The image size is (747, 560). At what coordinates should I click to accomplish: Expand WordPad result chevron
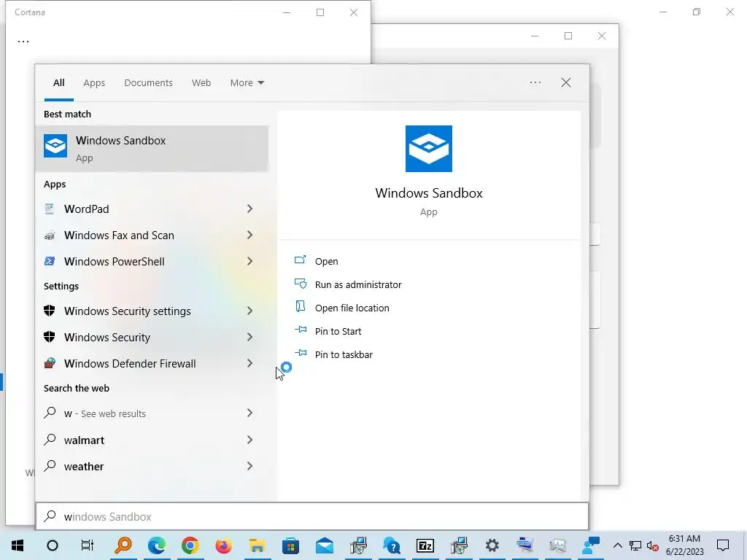click(x=249, y=209)
